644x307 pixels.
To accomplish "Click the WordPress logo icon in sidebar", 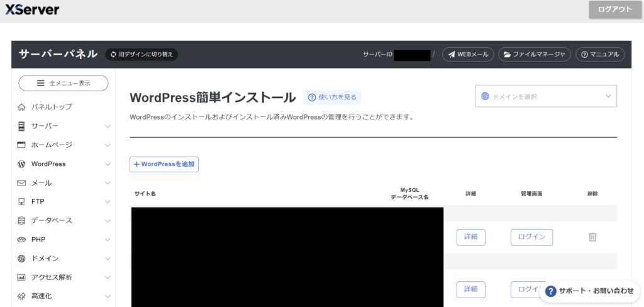I will coord(21,164).
